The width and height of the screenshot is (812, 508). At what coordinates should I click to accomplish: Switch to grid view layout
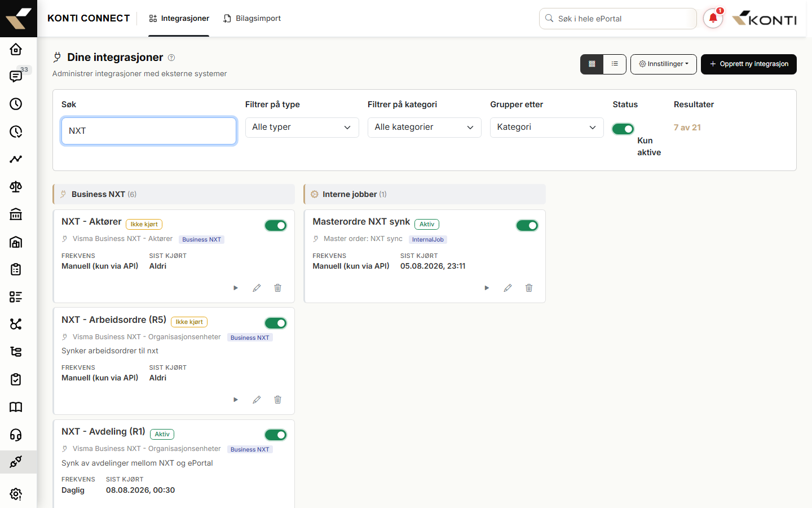click(x=592, y=64)
